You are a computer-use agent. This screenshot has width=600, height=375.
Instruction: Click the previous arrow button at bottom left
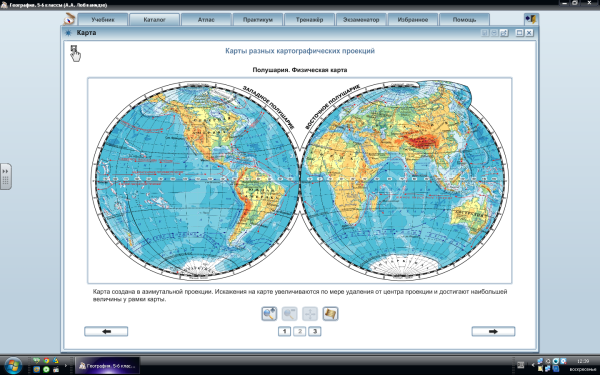tap(106, 331)
